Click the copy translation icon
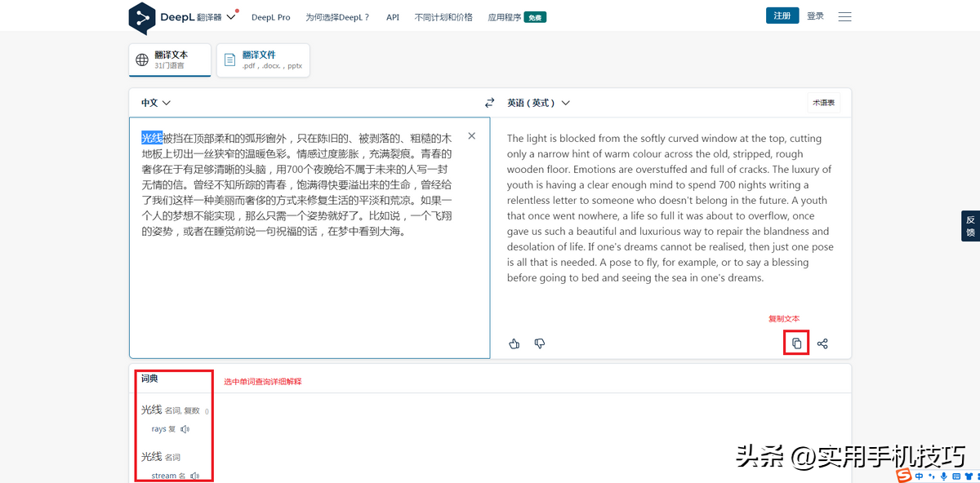Screen dimensions: 980x483 coord(795,343)
